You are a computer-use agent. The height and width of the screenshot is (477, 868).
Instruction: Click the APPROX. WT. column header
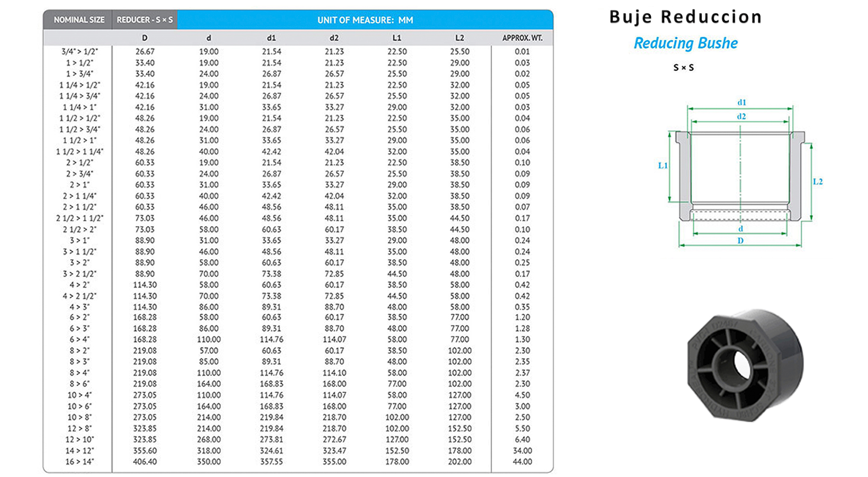[x=522, y=38]
